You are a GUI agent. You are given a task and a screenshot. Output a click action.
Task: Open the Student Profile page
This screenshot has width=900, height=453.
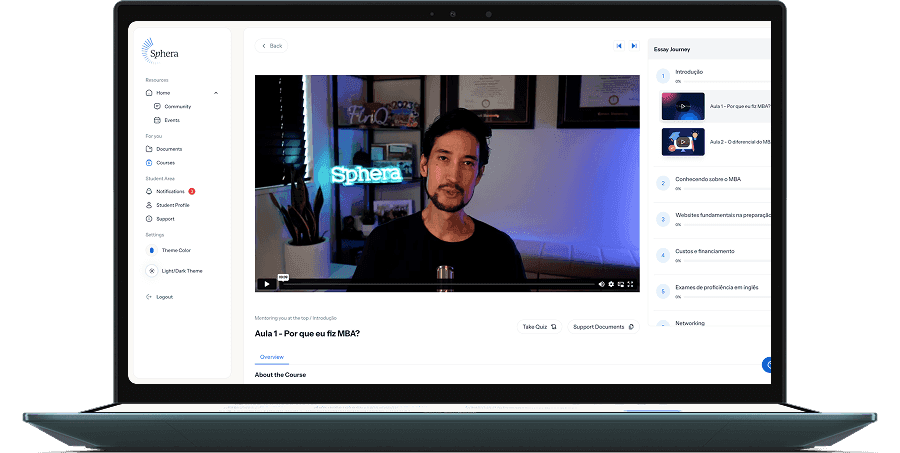point(168,205)
